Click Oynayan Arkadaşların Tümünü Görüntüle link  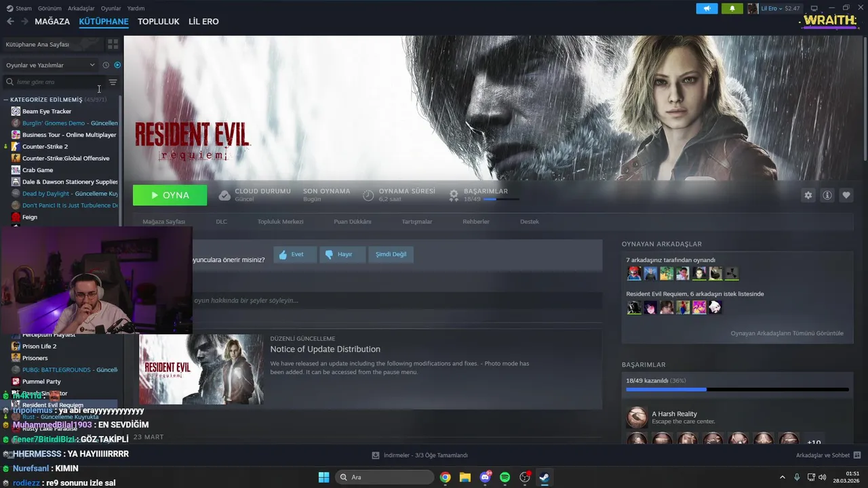click(x=787, y=333)
